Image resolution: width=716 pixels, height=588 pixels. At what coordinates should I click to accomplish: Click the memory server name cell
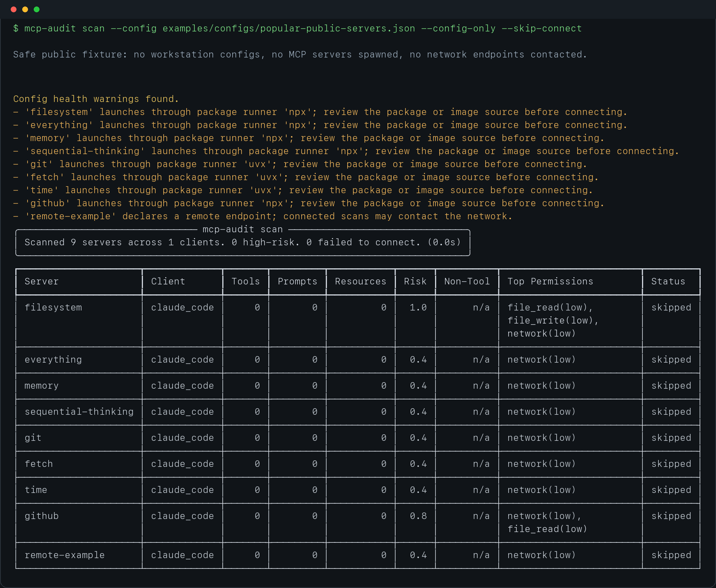[x=41, y=386]
